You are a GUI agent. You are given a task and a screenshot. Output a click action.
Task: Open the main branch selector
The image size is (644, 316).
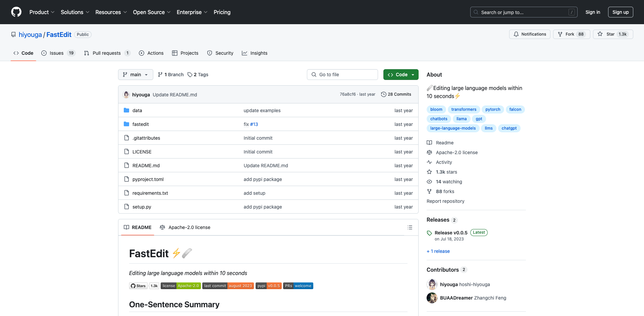point(136,75)
